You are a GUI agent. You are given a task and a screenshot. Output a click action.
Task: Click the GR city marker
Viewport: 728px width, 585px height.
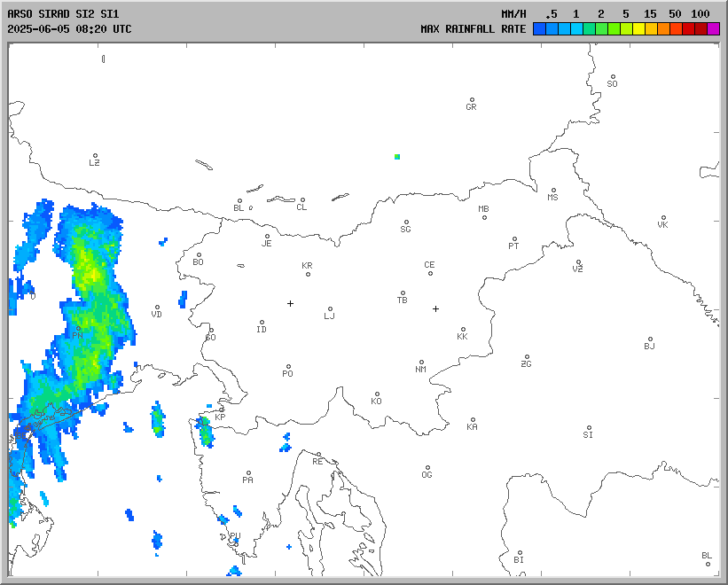[472, 100]
